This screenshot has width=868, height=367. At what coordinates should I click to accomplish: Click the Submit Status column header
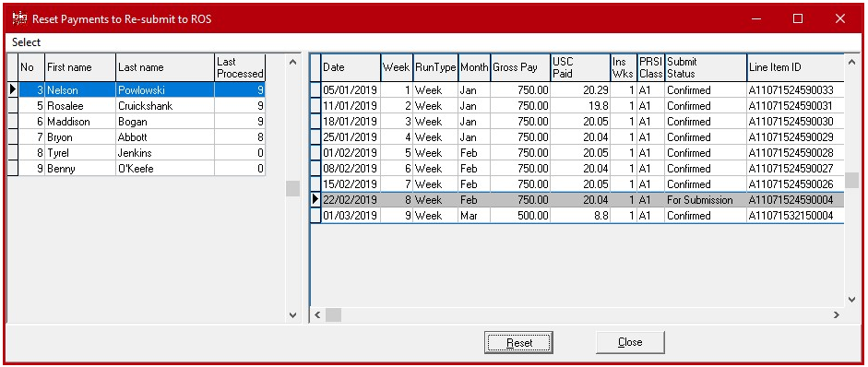click(x=706, y=67)
